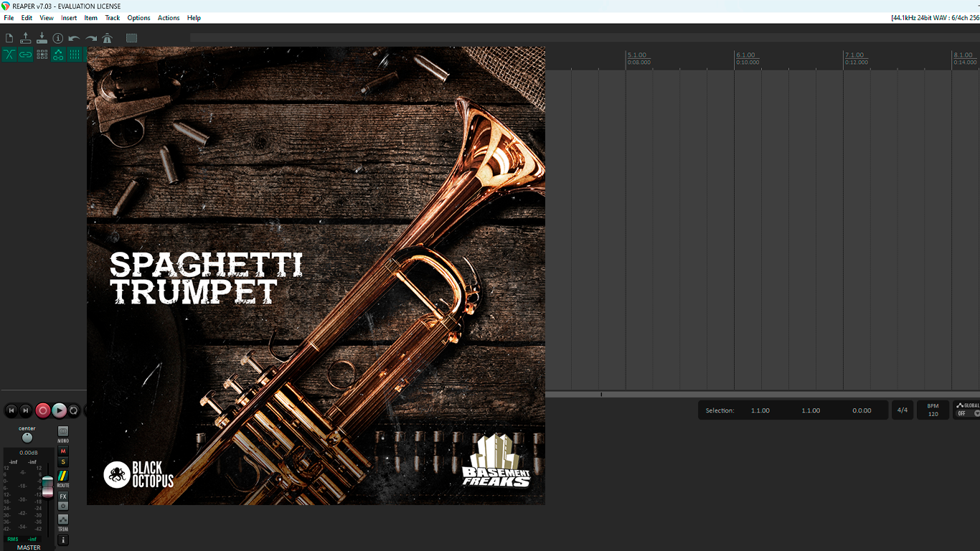
Task: Open the File menu
Action: tap(9, 18)
